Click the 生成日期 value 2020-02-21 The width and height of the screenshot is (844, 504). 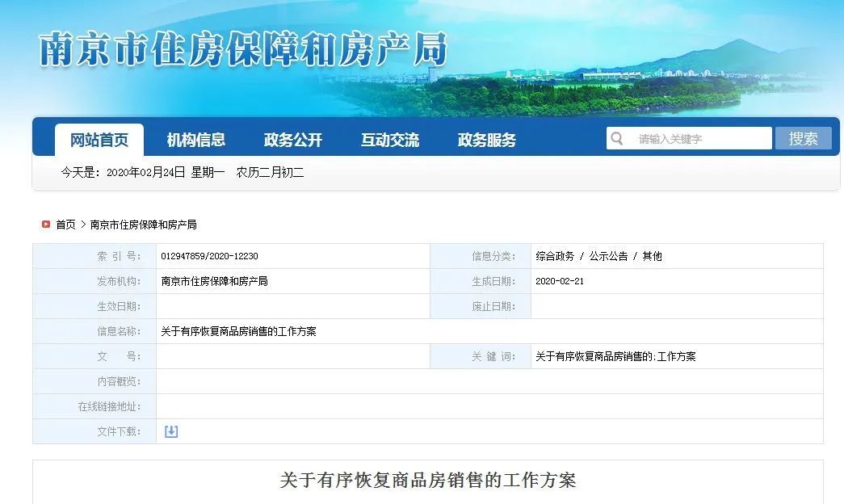(x=558, y=280)
